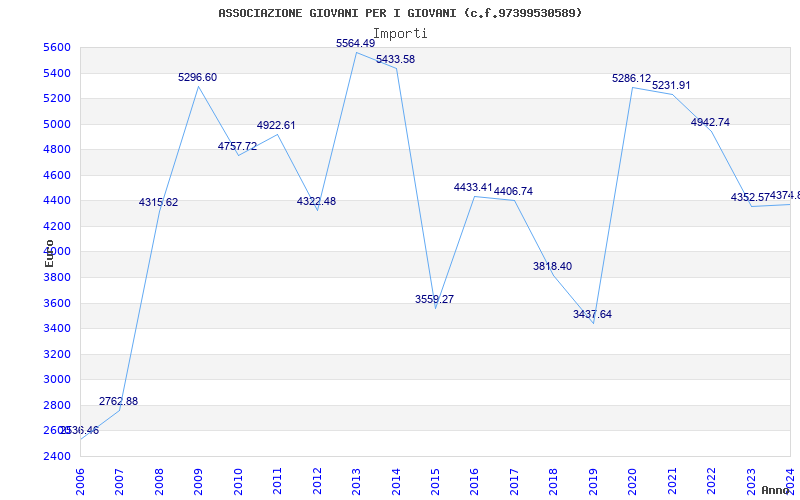Click x-axis year 2013

[x=356, y=482]
